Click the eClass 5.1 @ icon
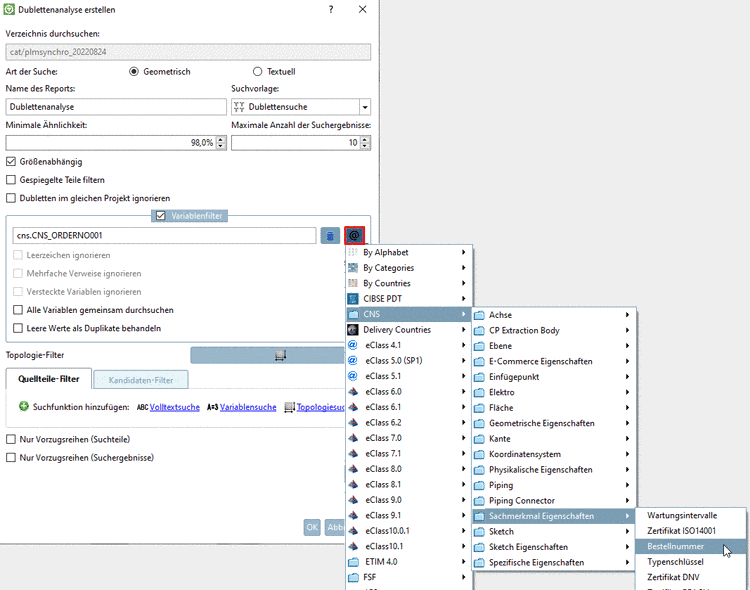The height and width of the screenshot is (590, 750). click(353, 376)
